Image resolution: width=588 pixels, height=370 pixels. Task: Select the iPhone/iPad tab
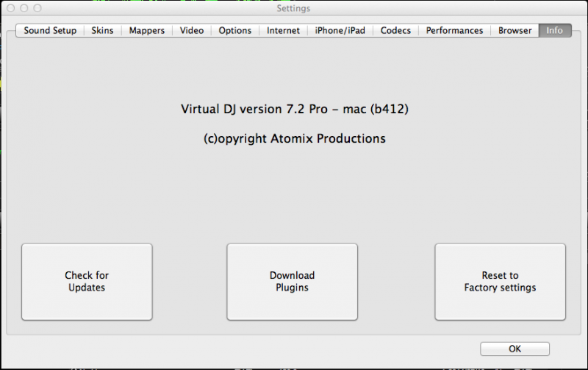point(340,30)
